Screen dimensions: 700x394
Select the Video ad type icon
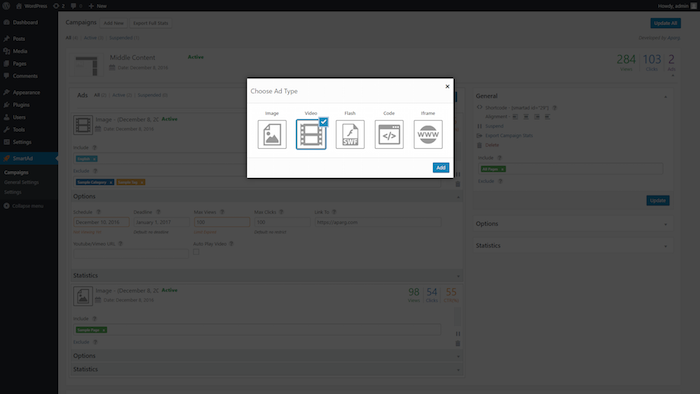[x=311, y=134]
